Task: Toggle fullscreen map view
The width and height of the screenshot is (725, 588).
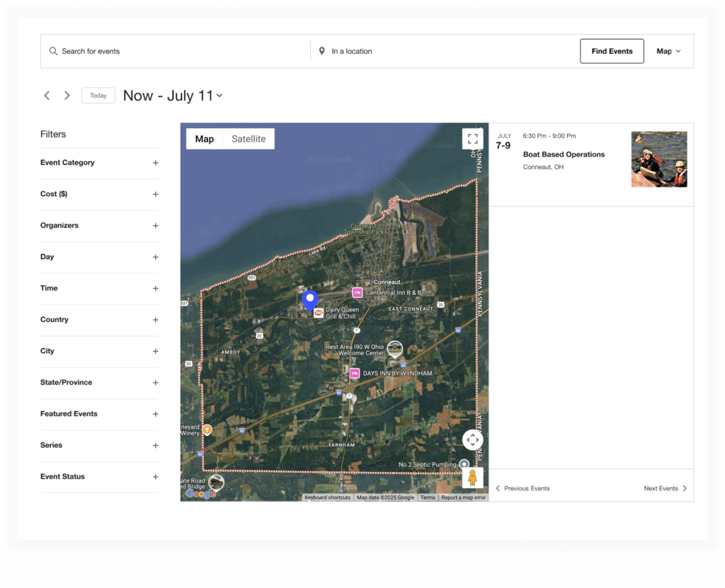Action: tap(472, 139)
